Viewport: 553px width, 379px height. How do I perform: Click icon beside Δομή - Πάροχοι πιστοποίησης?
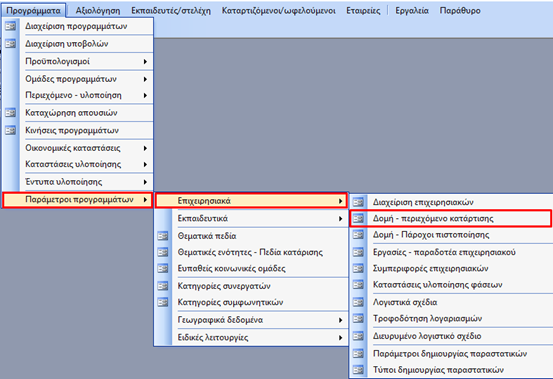[x=358, y=234]
